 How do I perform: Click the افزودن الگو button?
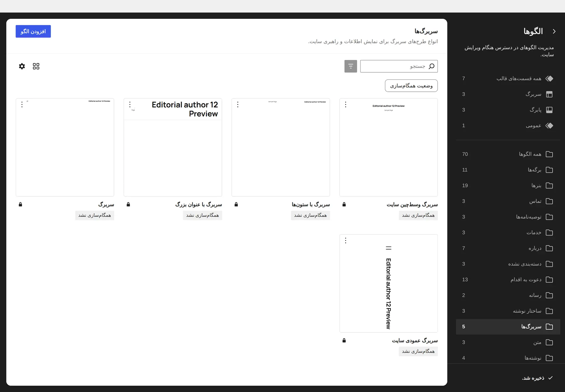(33, 31)
